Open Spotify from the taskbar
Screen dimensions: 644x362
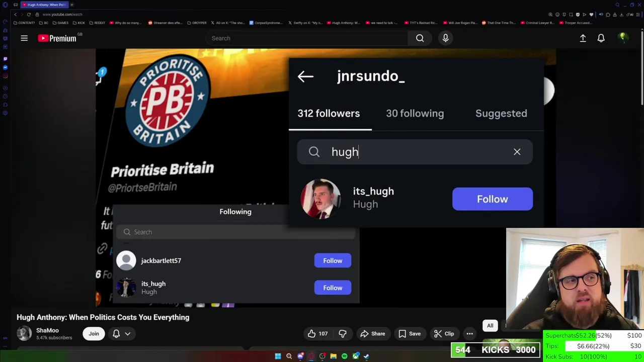tap(345, 356)
